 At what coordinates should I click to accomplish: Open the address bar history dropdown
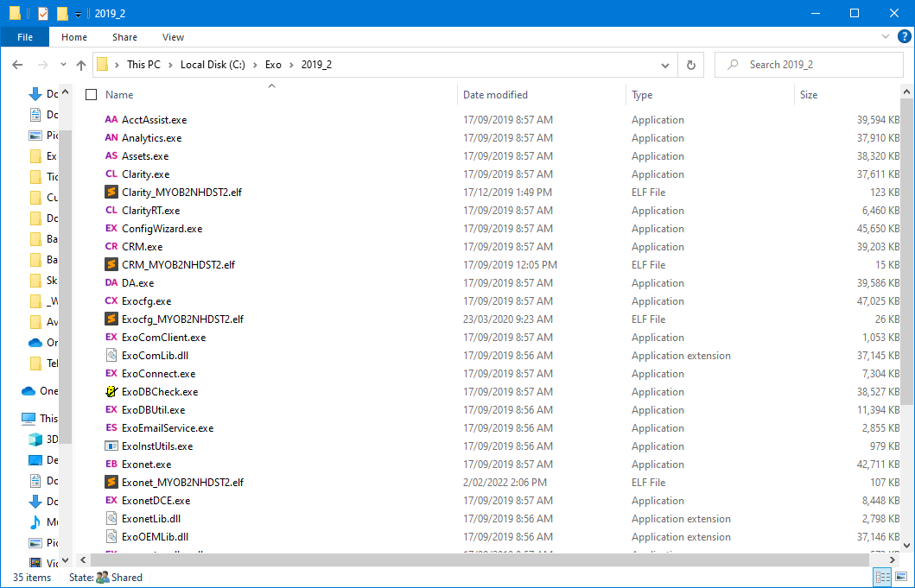click(x=664, y=65)
